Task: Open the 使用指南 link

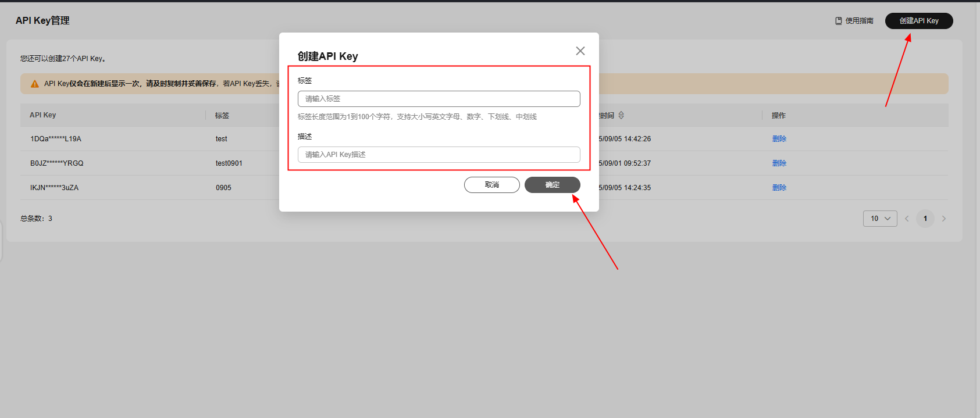Action: point(854,21)
